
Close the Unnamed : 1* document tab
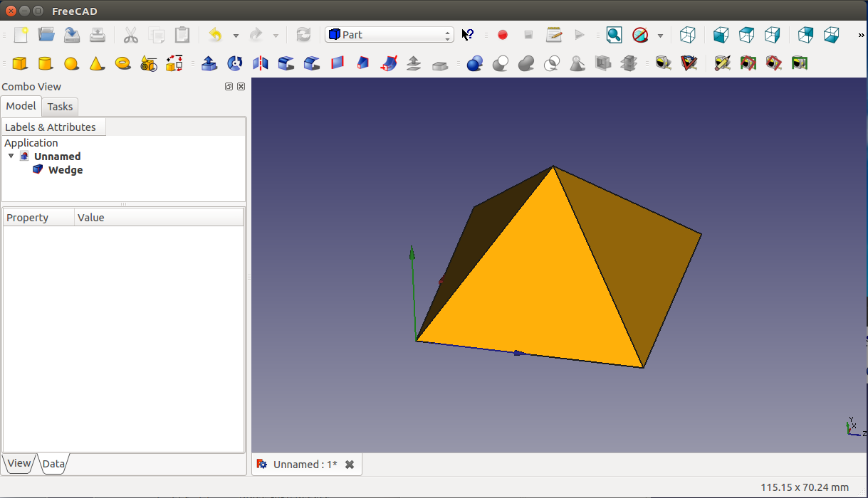(x=350, y=465)
